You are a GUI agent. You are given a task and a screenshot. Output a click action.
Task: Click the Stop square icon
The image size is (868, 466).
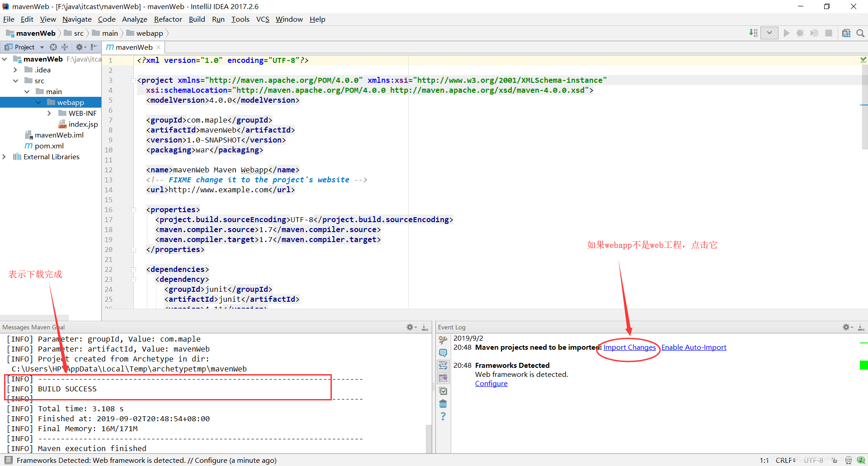point(829,33)
